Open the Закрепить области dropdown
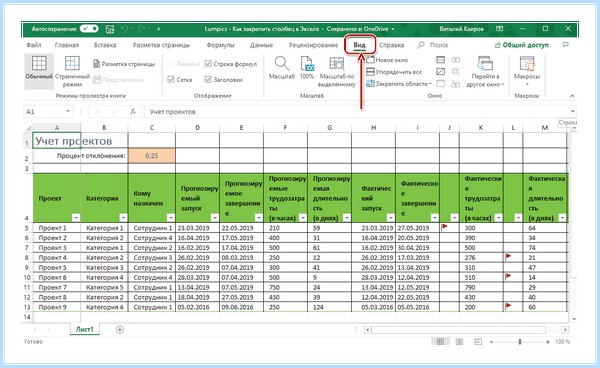The image size is (600, 368). [x=399, y=83]
